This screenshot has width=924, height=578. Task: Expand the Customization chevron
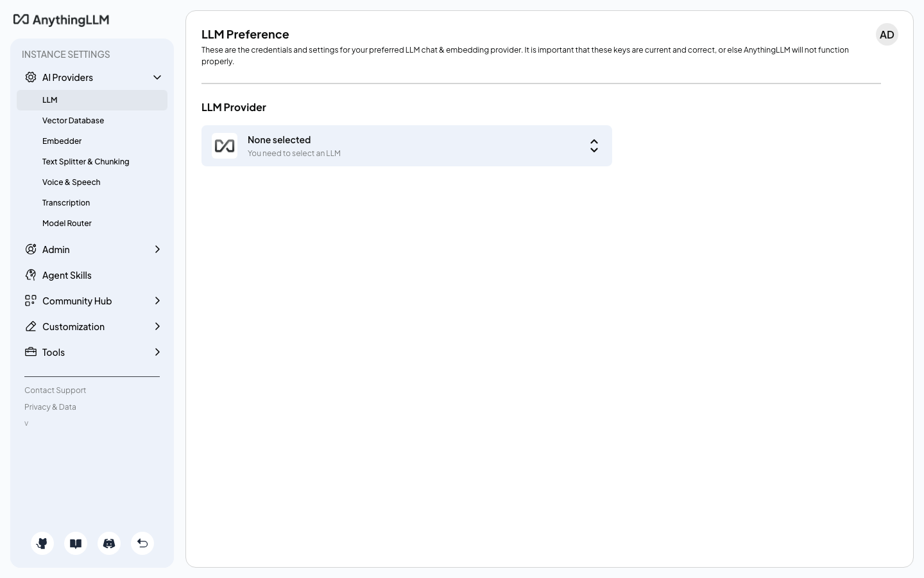coord(157,326)
